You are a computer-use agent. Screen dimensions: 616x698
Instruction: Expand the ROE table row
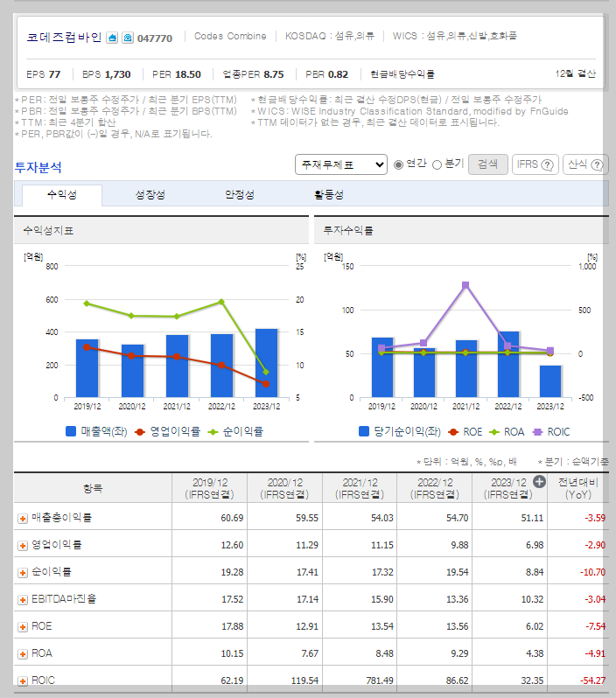pos(22,627)
